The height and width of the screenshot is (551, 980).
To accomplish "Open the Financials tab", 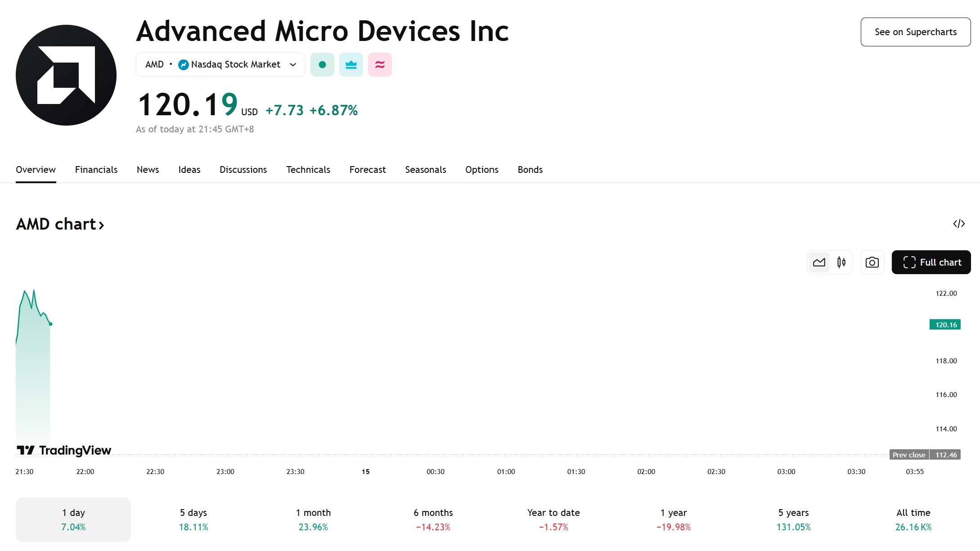I will click(x=96, y=170).
